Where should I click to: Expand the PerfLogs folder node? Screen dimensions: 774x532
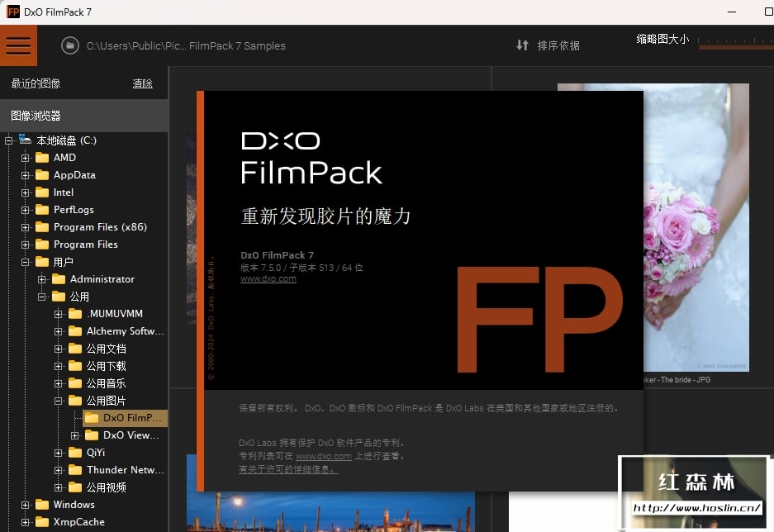click(x=25, y=210)
